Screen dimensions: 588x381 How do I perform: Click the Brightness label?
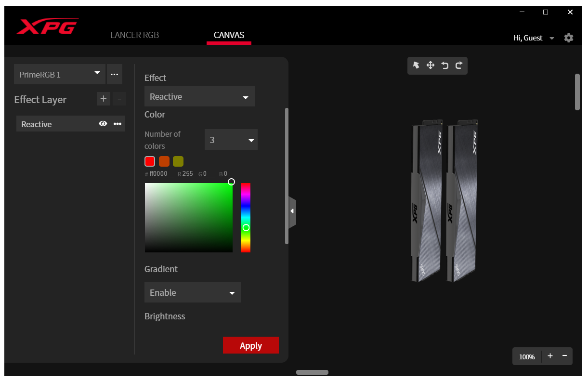(165, 316)
